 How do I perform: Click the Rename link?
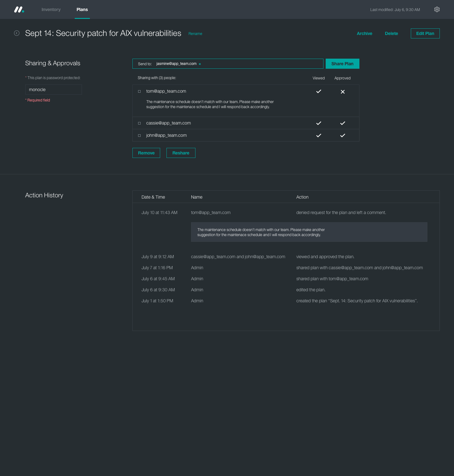point(195,34)
